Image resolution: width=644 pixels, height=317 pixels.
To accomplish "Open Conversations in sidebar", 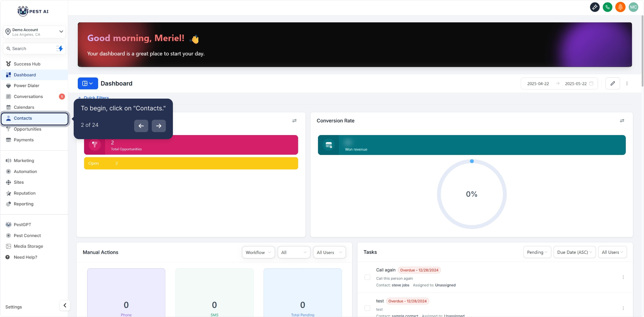I will click(x=34, y=97).
